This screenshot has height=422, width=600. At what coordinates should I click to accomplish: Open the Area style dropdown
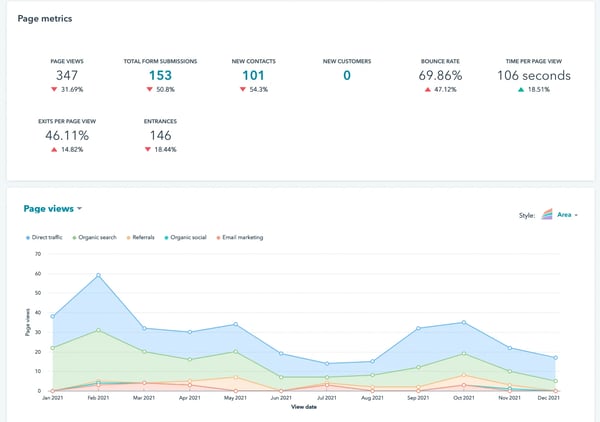(567, 215)
